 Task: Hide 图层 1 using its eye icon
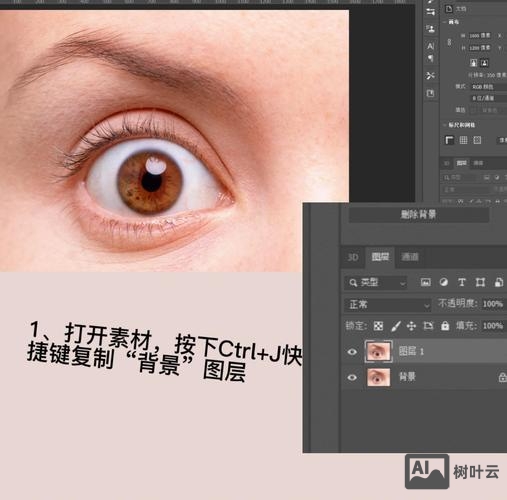[x=352, y=352]
